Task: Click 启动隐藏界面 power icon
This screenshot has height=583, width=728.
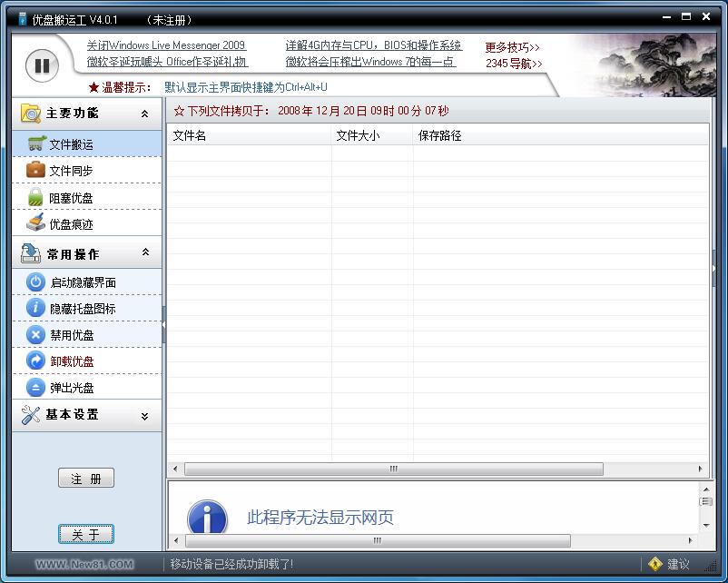Action: (x=35, y=282)
